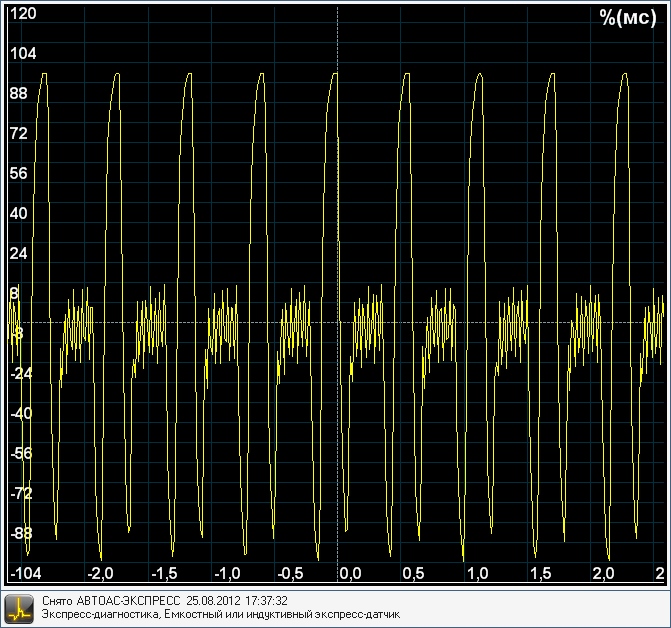Click the positive 1,0 time axis label
Viewport: 671px width, 628px height.
tap(477, 574)
